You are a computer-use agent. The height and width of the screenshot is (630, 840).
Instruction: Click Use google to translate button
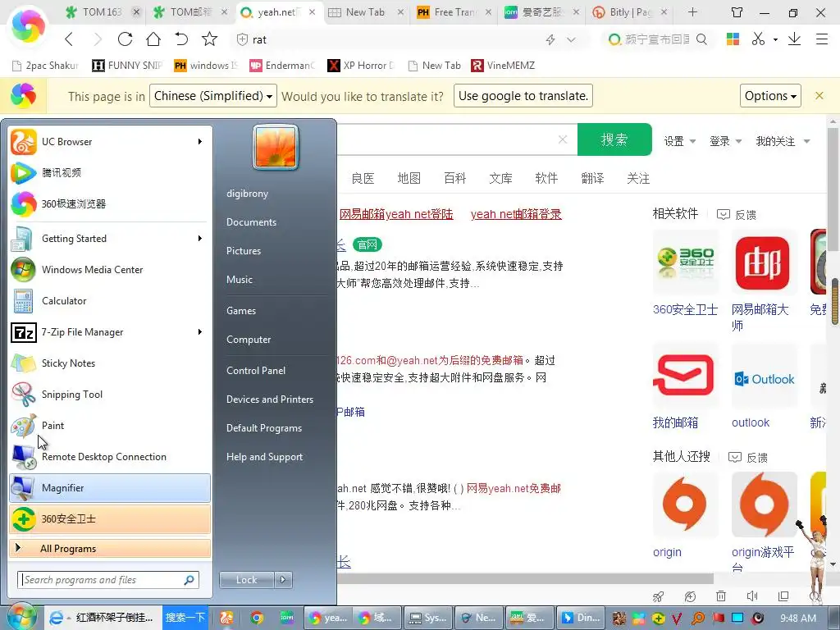tap(523, 96)
